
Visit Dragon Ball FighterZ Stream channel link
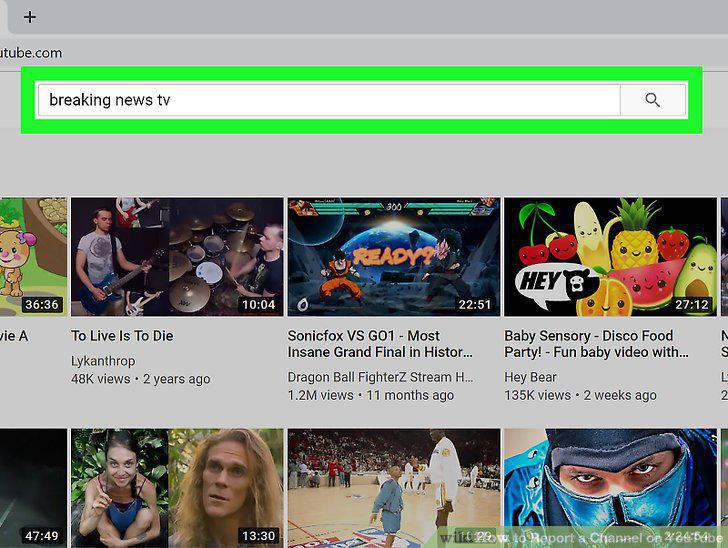[381, 377]
